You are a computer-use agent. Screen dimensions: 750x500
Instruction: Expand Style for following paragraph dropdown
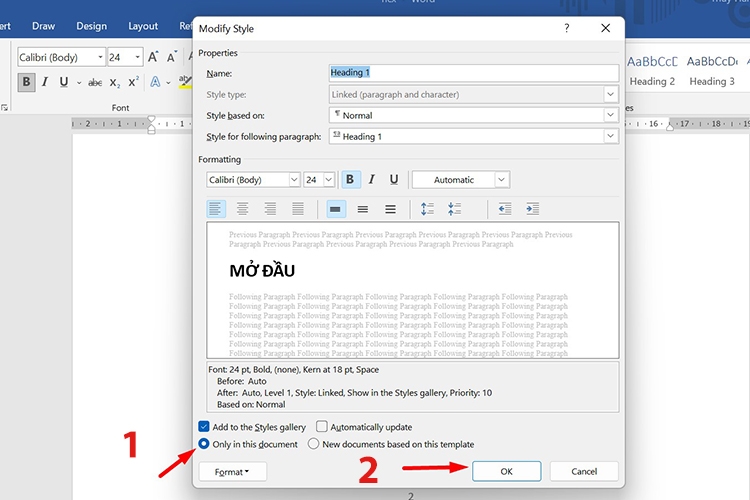coord(610,136)
